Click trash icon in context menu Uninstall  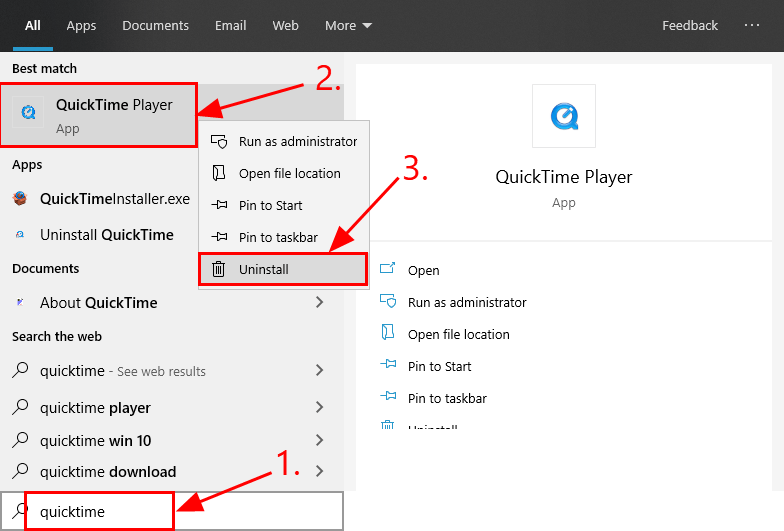point(218,269)
